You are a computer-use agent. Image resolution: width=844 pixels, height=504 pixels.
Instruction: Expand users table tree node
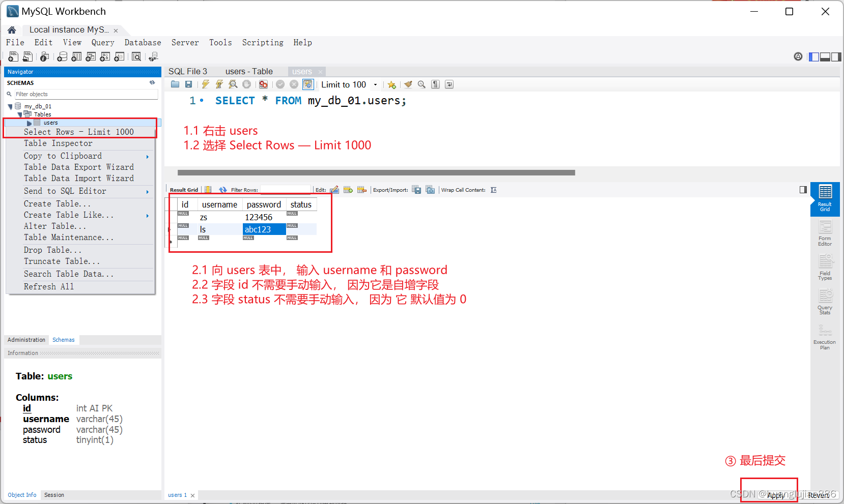click(29, 123)
